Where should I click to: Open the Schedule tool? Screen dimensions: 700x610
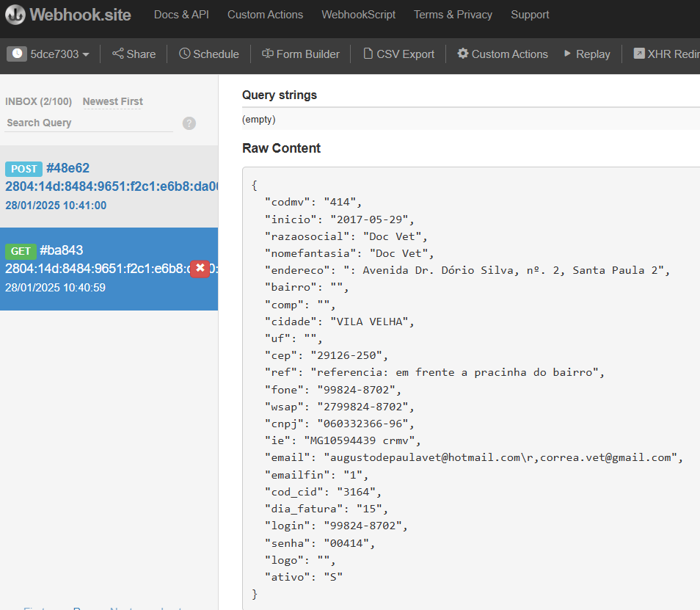point(209,54)
